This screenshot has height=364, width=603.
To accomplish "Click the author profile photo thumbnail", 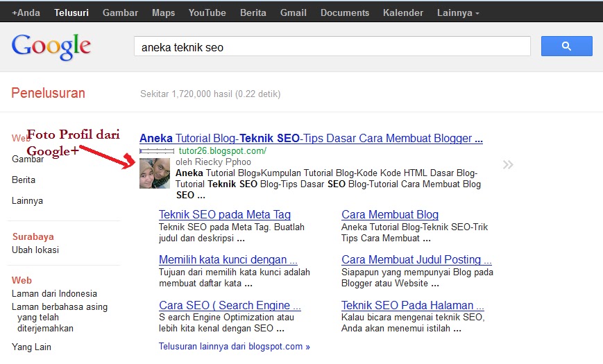I will [155, 173].
